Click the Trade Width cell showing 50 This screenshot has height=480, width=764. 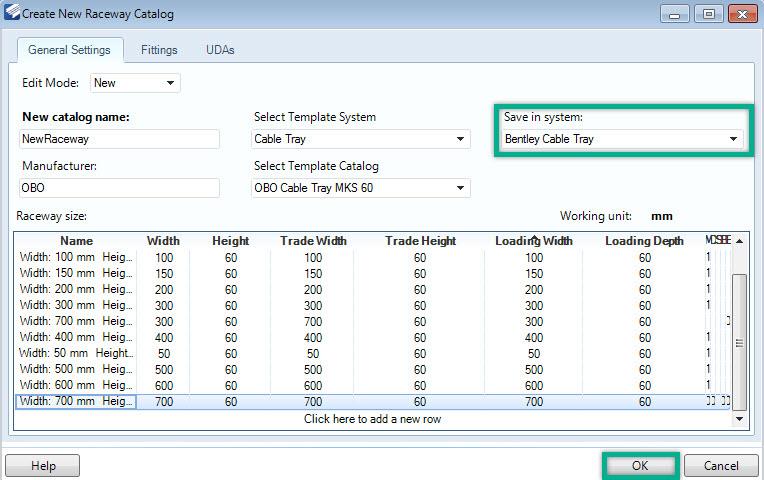coord(313,354)
